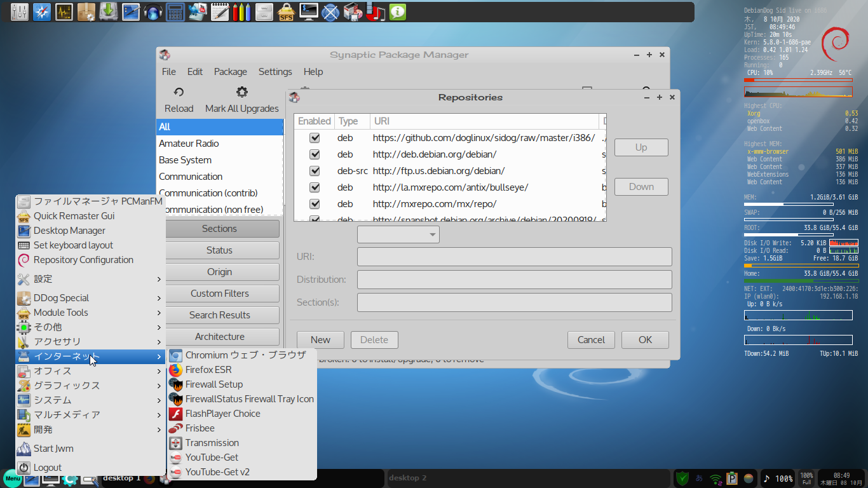This screenshot has width=868, height=488.
Task: Click the green shield firewall tray icon
Action: [682, 478]
